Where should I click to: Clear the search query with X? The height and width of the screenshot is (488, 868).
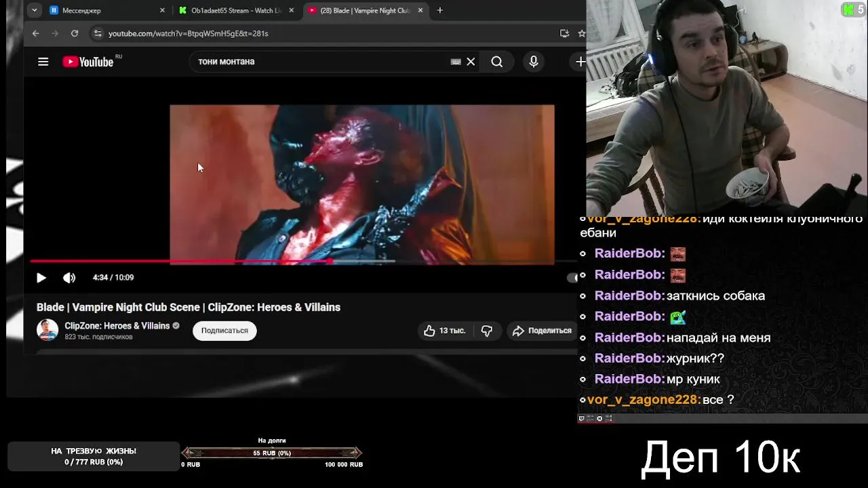pos(471,62)
